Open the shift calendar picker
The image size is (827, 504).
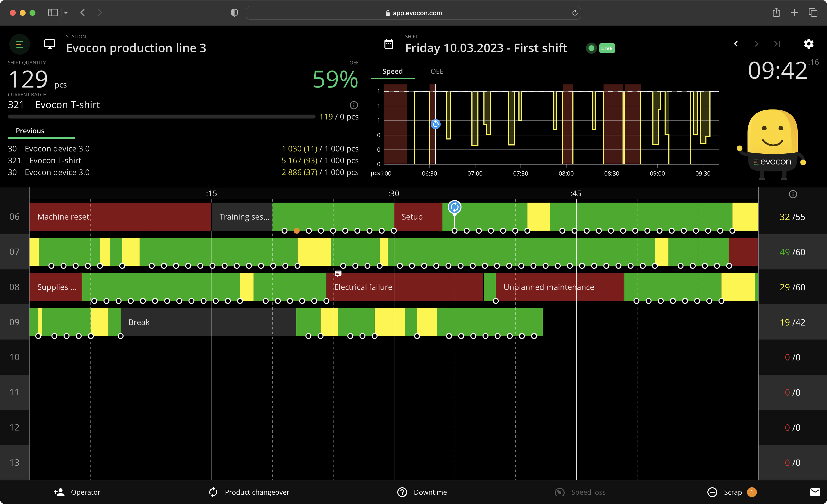click(x=389, y=44)
